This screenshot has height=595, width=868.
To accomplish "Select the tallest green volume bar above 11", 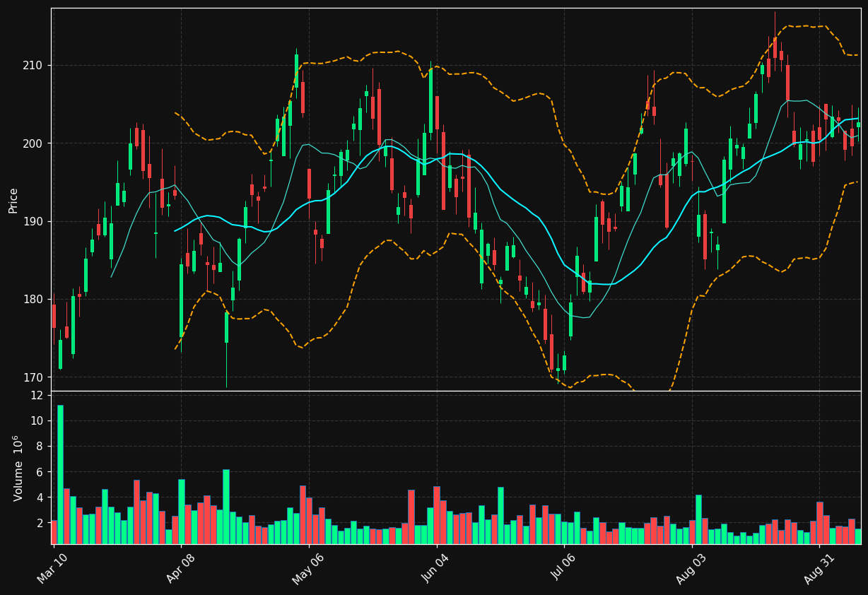I will pyautogui.click(x=60, y=474).
